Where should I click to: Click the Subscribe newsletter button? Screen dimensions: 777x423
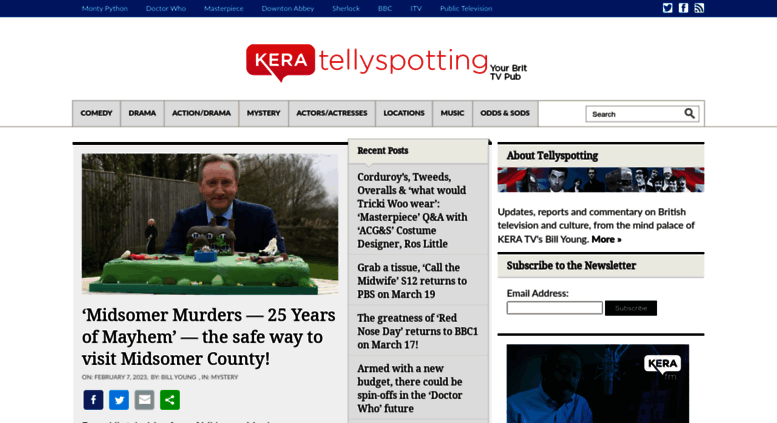click(x=631, y=308)
